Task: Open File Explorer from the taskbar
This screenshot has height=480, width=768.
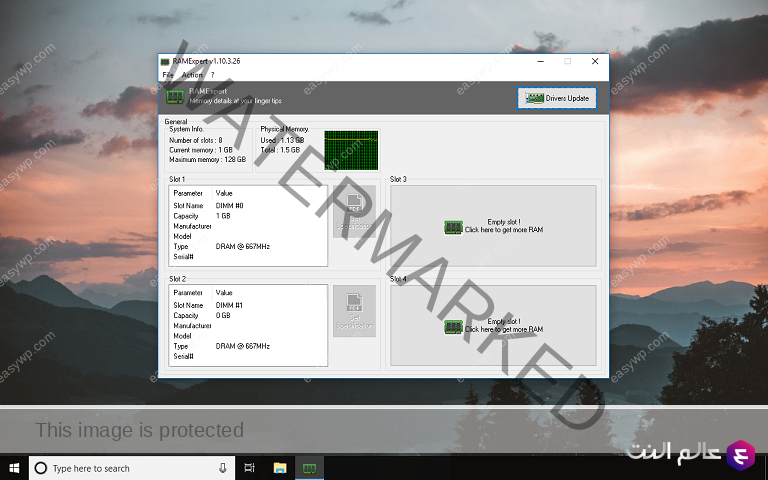Action: click(280, 468)
